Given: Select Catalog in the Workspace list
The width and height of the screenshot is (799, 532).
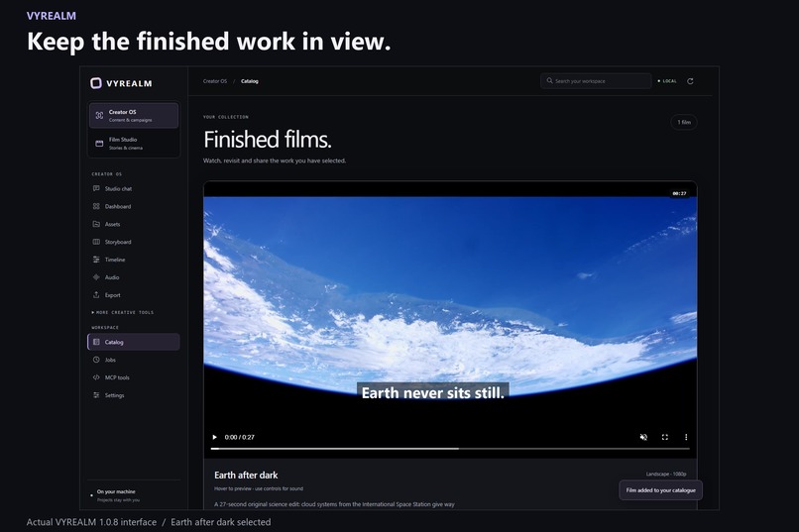Looking at the screenshot, I should pos(134,342).
